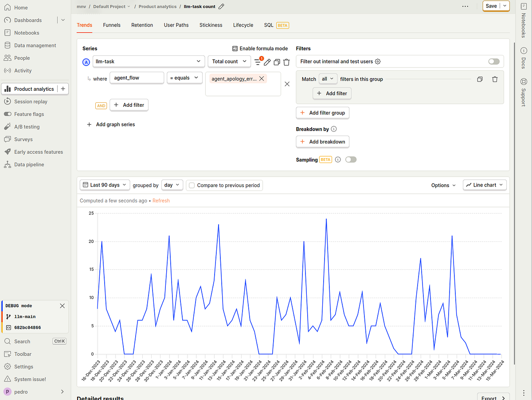Screen dimensions: 532x400
Task: Open Product analytics in the sidebar
Action: (x=35, y=89)
